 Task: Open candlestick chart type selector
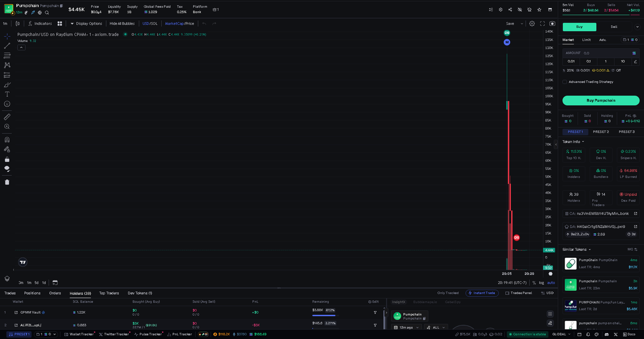pyautogui.click(x=18, y=24)
